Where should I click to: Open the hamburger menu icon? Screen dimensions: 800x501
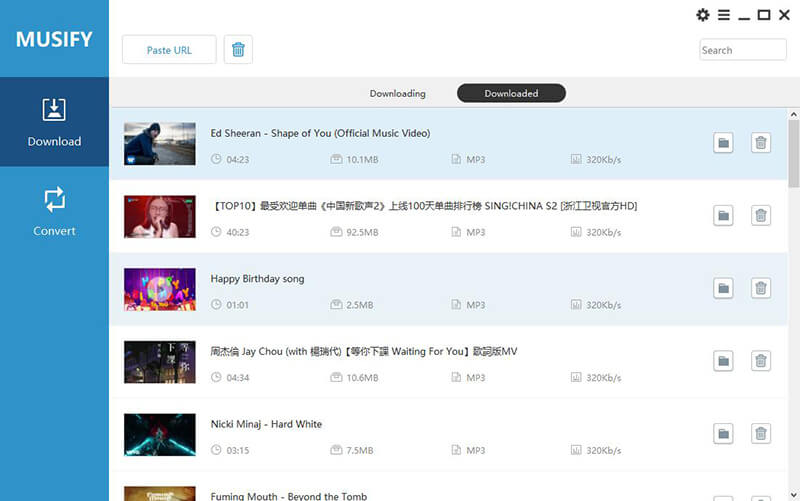click(x=723, y=15)
